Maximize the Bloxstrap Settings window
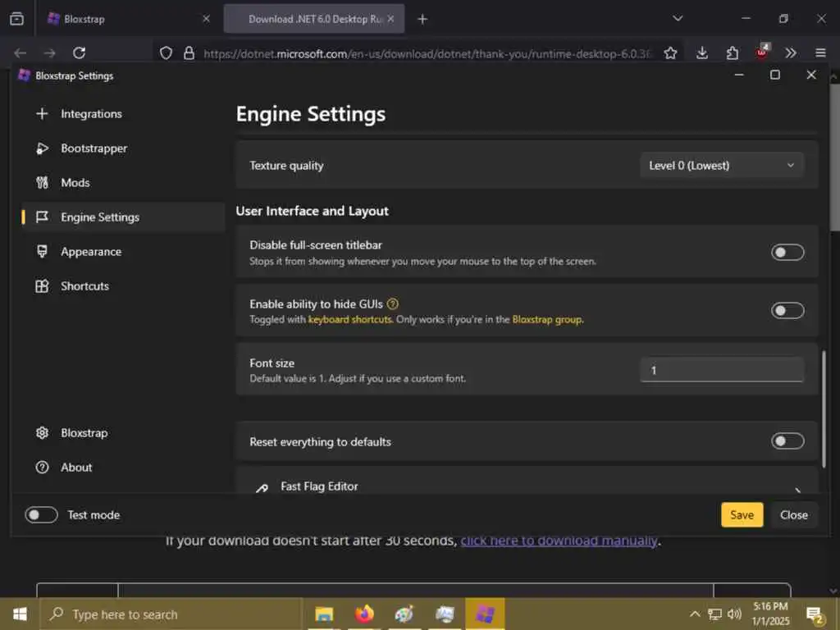This screenshot has height=630, width=840. coord(774,75)
